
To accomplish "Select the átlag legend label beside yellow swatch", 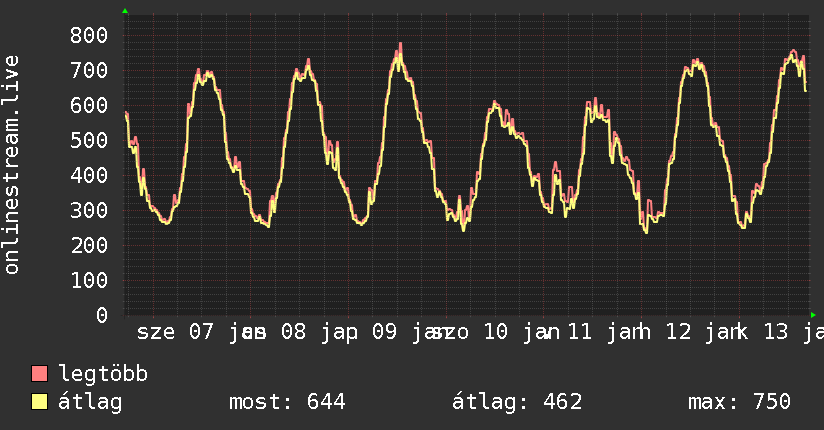I will point(90,402).
